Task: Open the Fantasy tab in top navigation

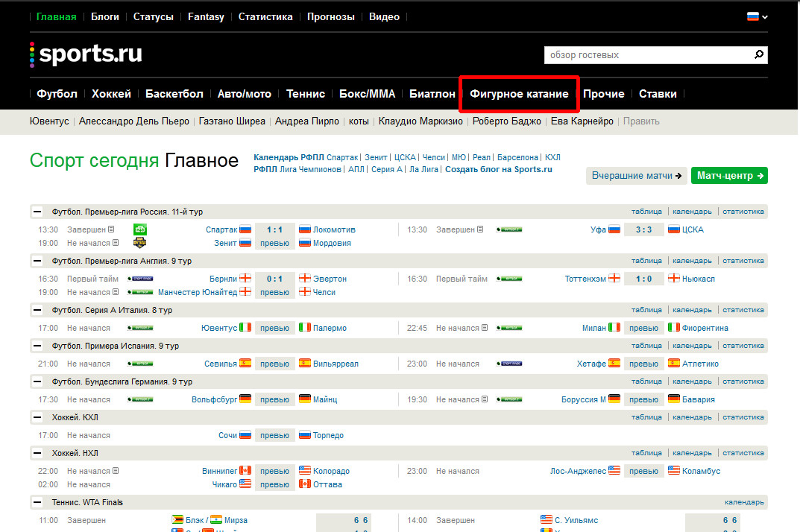Action: (x=206, y=16)
